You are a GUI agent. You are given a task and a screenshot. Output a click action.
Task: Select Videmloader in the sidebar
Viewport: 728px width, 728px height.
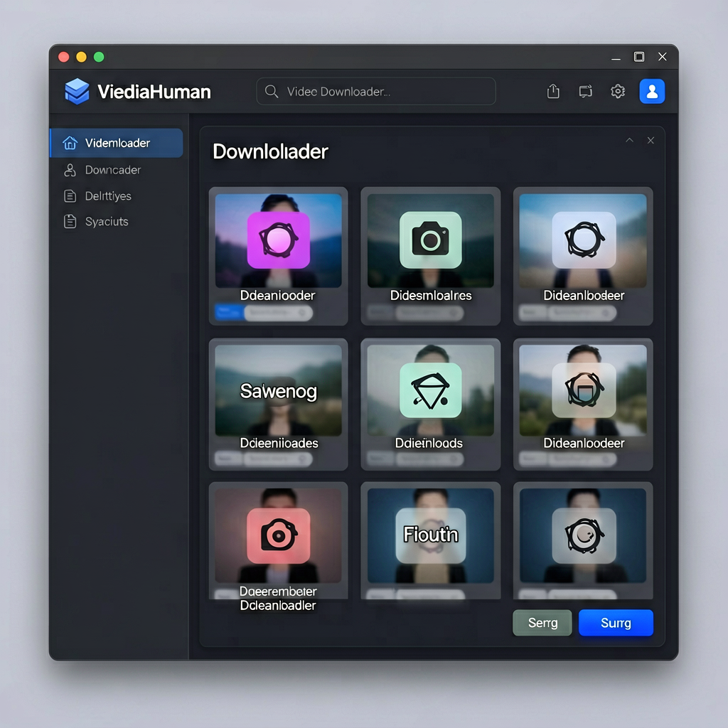[117, 143]
